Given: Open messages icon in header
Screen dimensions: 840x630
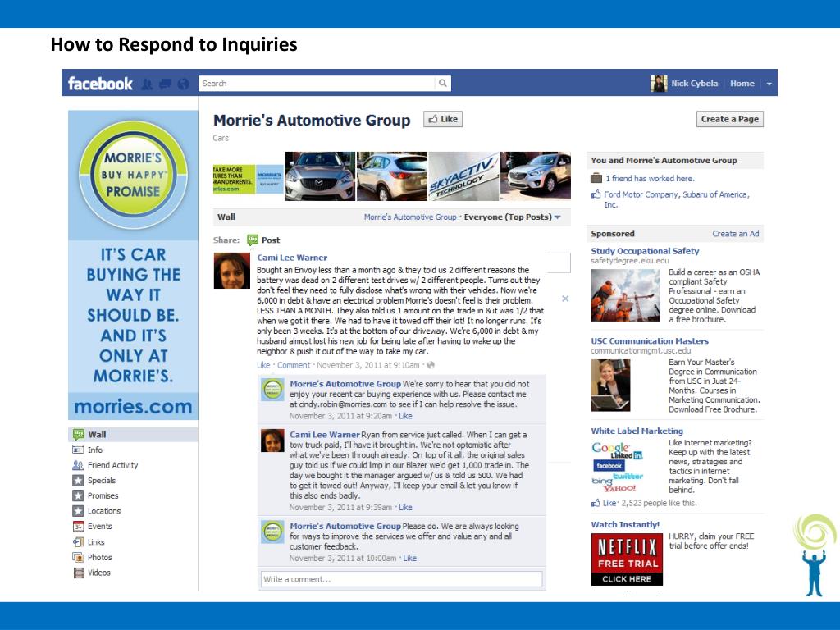Looking at the screenshot, I should pyautogui.click(x=166, y=84).
